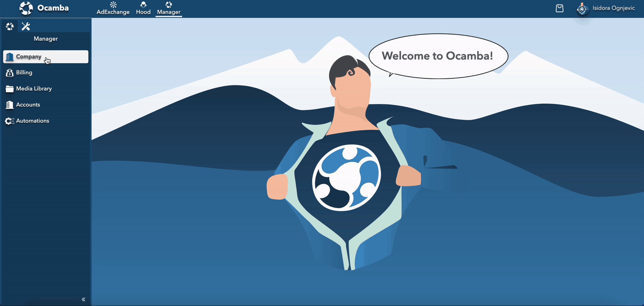Click the Automations gear icon

point(10,121)
